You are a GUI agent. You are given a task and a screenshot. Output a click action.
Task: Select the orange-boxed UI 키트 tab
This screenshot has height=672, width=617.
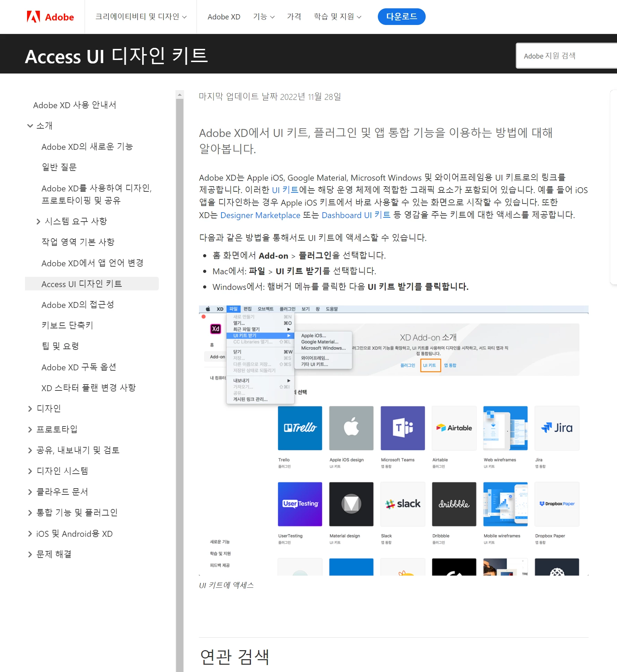point(430,365)
